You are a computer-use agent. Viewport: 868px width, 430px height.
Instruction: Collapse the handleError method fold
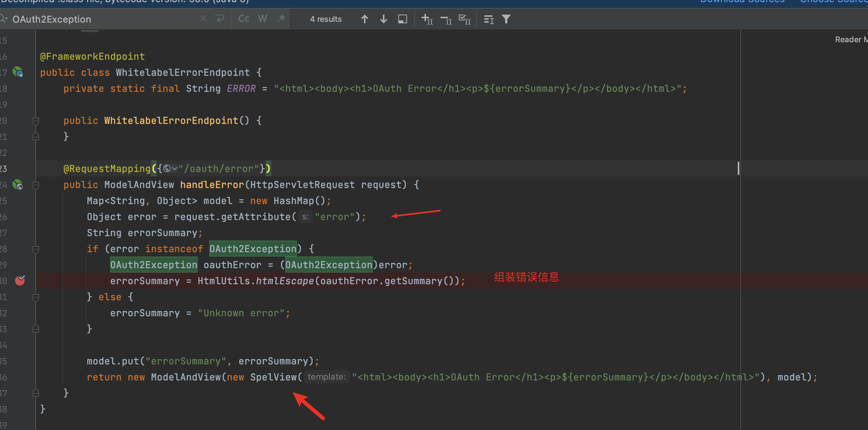36,185
